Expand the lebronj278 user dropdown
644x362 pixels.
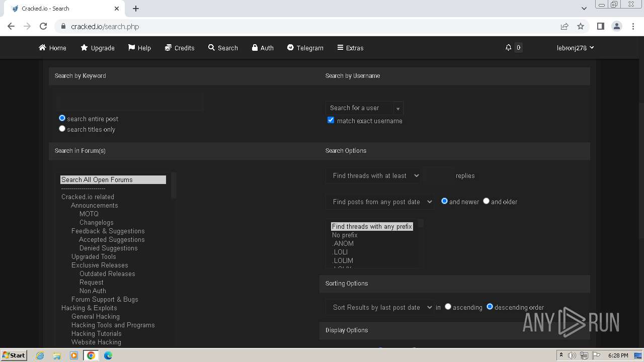575,48
